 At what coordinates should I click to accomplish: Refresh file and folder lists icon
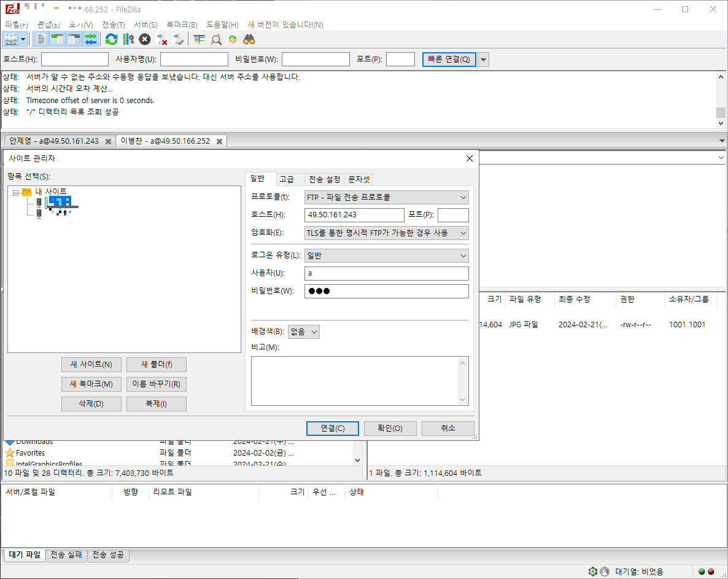[x=112, y=39]
